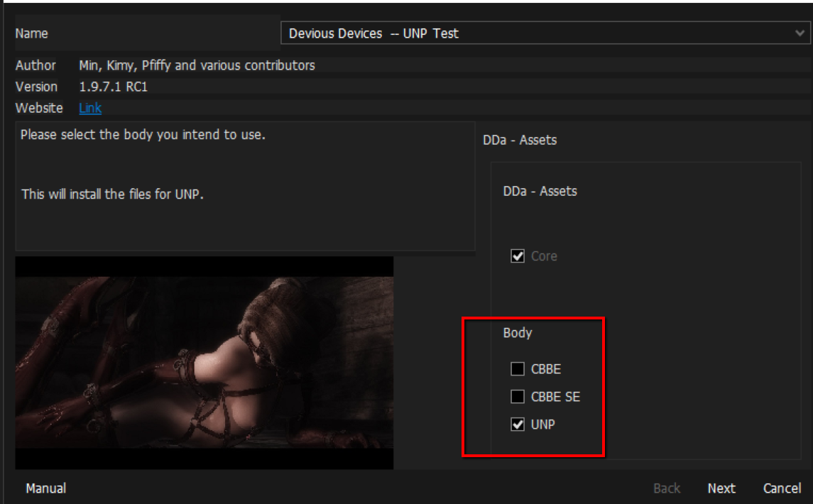Click 'This will install the files for UNP' text
This screenshot has height=504, width=813.
(x=112, y=195)
